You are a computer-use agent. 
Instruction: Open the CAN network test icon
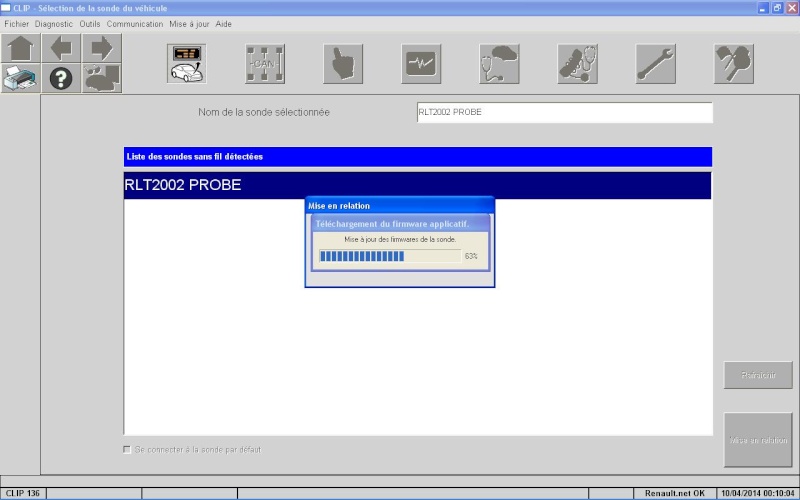265,64
